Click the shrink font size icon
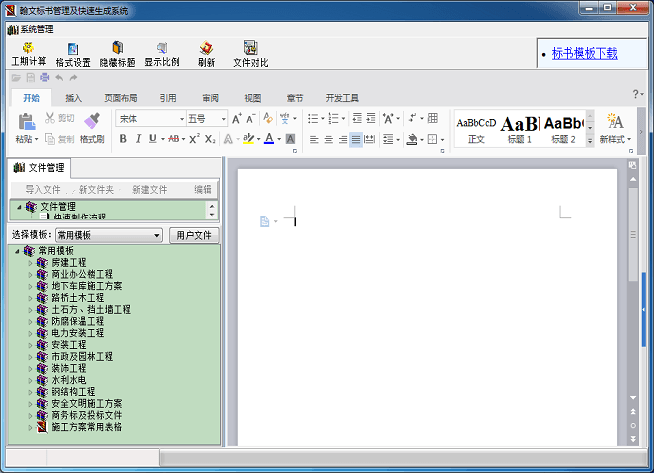Screen dimensions: 654x473 (x=251, y=119)
